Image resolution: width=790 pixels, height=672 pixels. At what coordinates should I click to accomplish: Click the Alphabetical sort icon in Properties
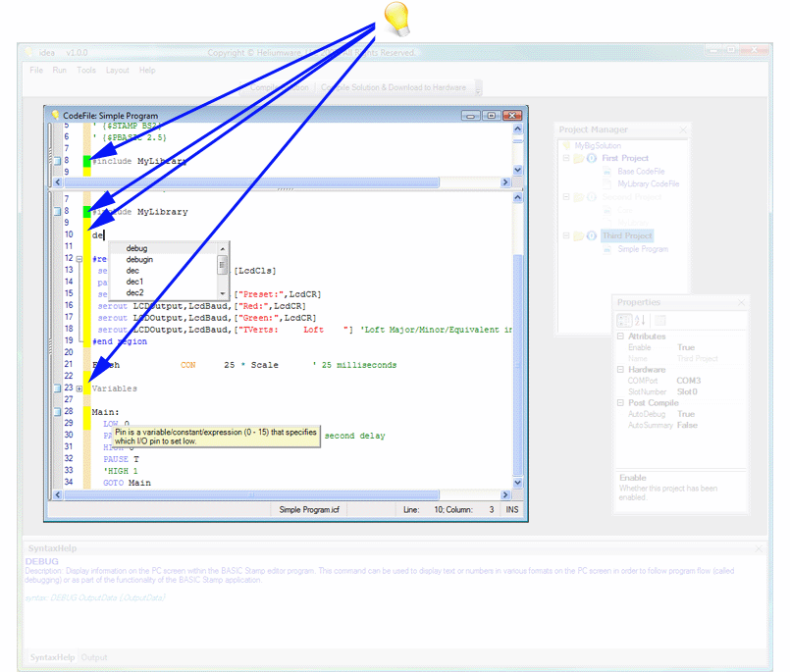tap(640, 320)
